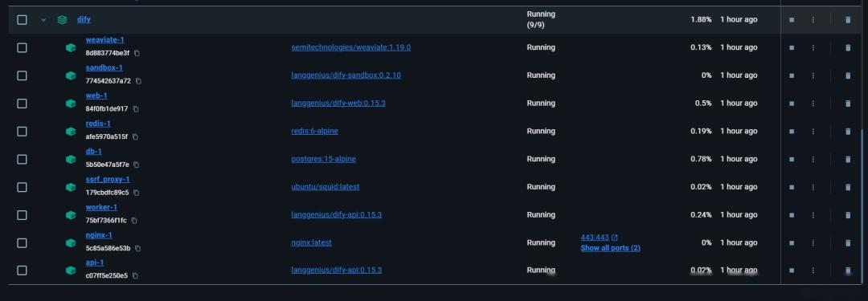The image size is (868, 301).
Task: Check the sandbox-1 row checkbox
Action: click(x=22, y=75)
